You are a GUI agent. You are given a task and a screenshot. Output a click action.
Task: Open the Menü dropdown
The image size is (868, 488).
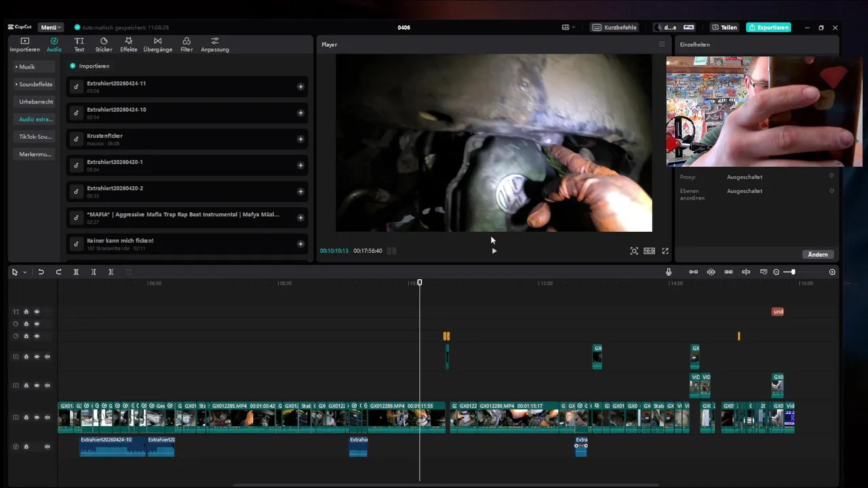(51, 27)
